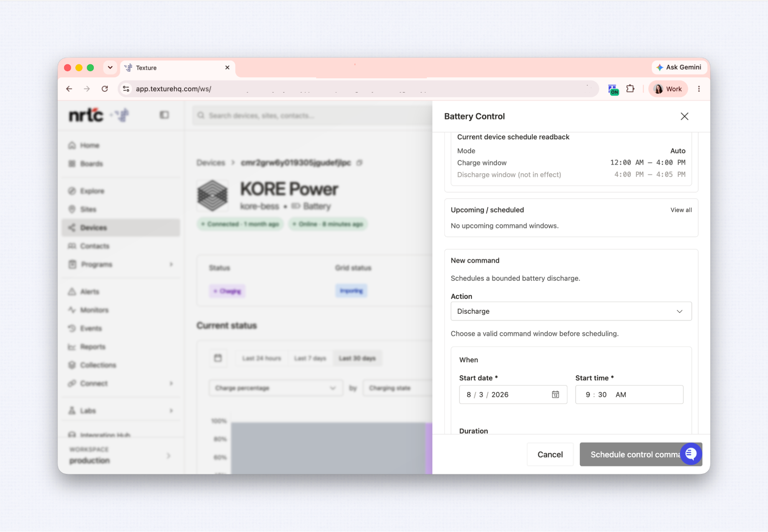Open Devices in sidebar
Image resolution: width=768 pixels, height=532 pixels.
coord(121,228)
